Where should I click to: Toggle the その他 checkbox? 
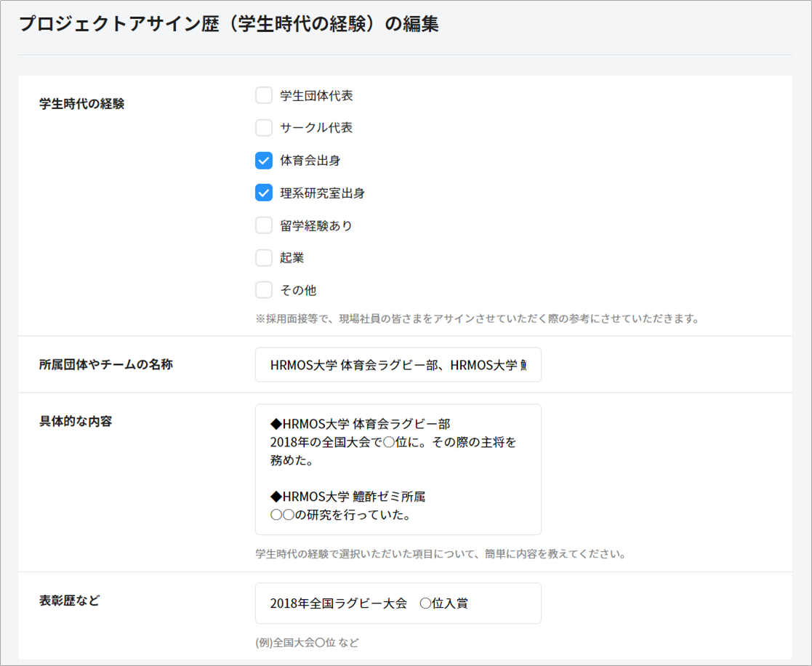click(x=264, y=290)
